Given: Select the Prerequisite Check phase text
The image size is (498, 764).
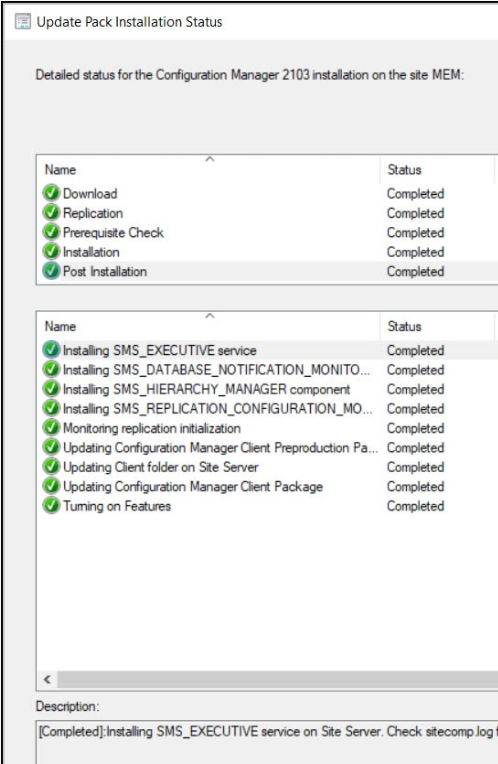Looking at the screenshot, I should point(113,232).
